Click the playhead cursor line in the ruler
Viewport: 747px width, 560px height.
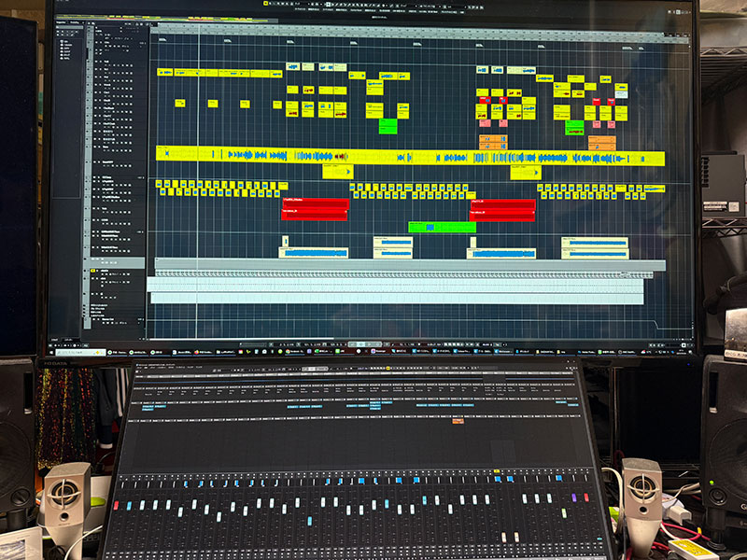199,30
